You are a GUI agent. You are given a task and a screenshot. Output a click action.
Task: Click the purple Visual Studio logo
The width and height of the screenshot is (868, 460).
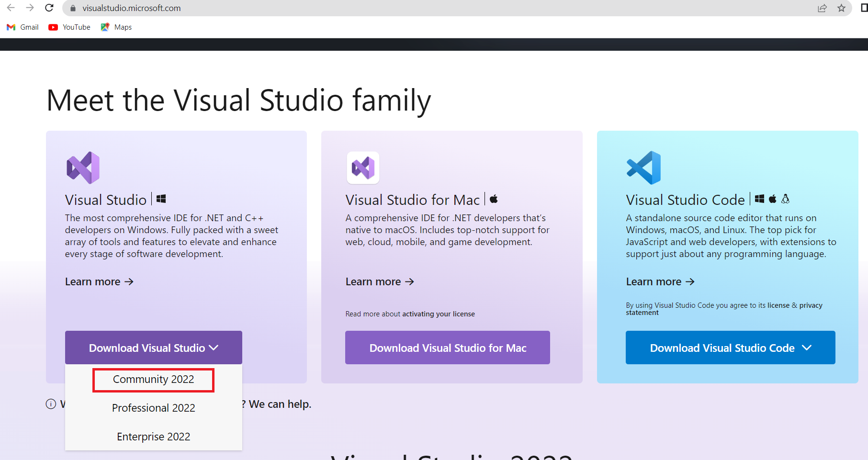coord(83,168)
